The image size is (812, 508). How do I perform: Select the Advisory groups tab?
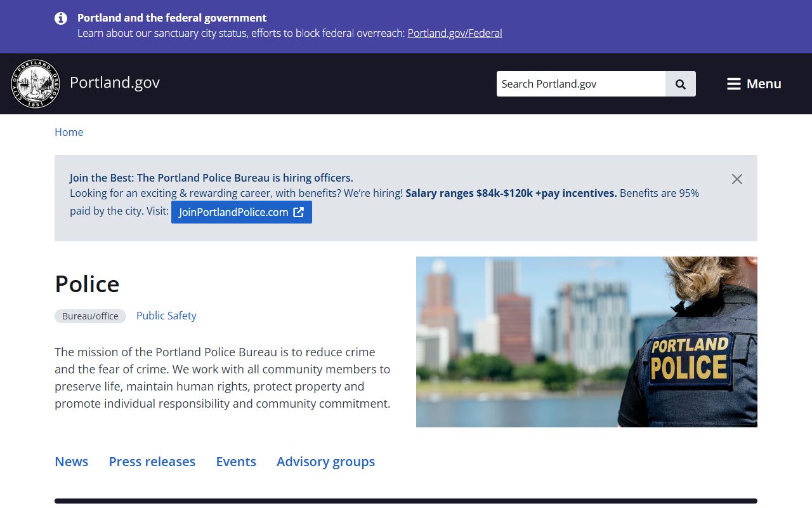pyautogui.click(x=325, y=462)
